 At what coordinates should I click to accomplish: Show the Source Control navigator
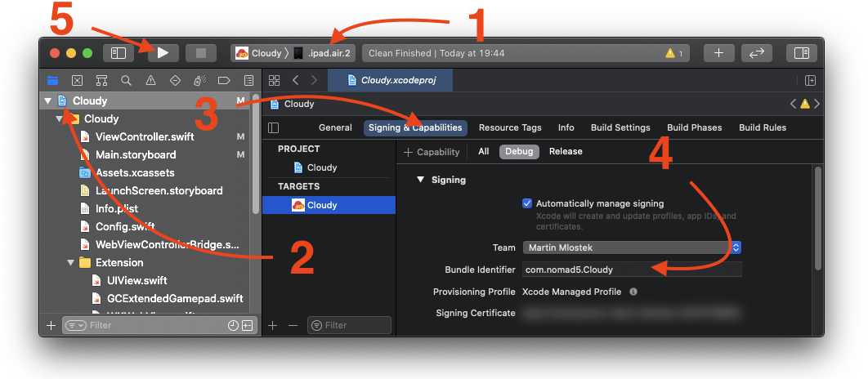[x=77, y=81]
